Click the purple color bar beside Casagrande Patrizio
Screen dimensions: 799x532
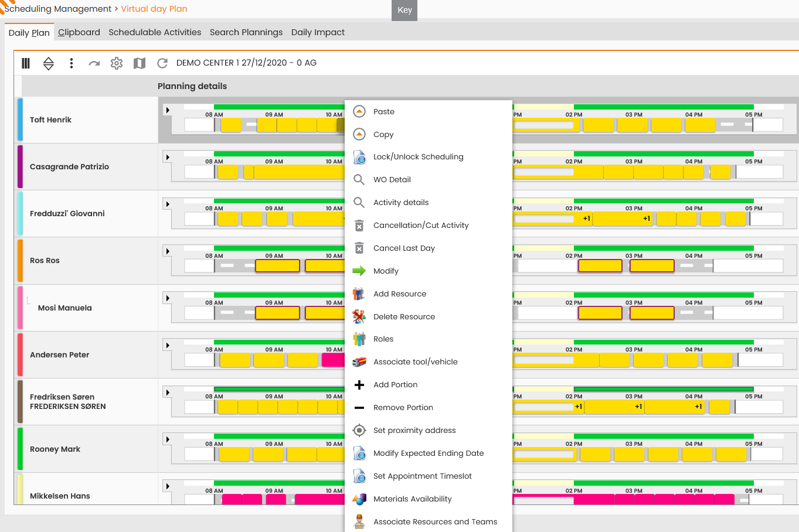20,166
